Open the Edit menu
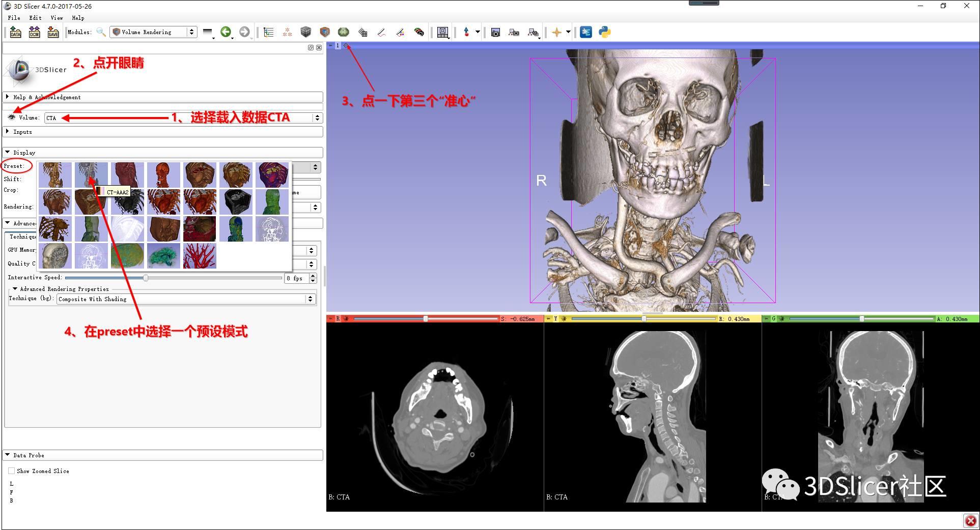The height and width of the screenshot is (530, 980). [x=35, y=17]
